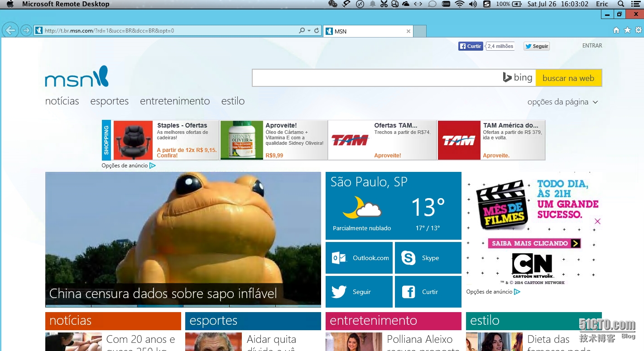Click the yellow buscar na web button
This screenshot has width=644, height=351.
click(568, 78)
